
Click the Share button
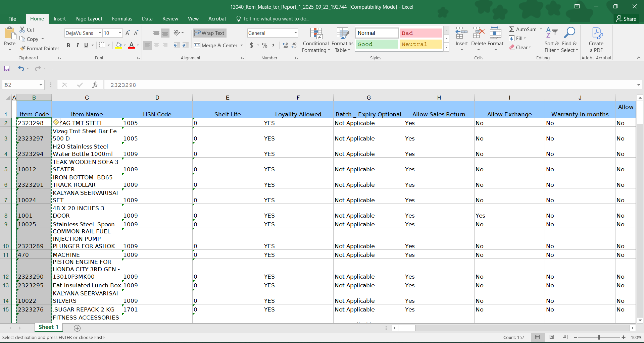tap(626, 19)
